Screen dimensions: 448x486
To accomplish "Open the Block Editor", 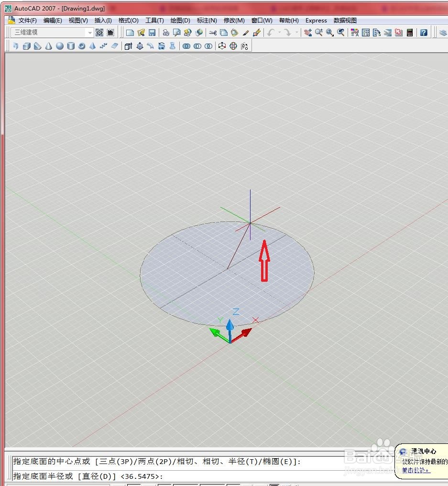I will (x=257, y=33).
